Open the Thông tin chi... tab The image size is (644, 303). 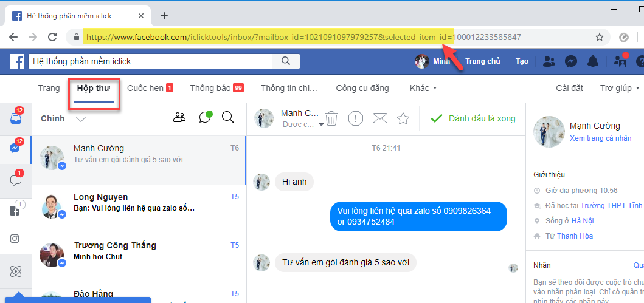point(289,88)
